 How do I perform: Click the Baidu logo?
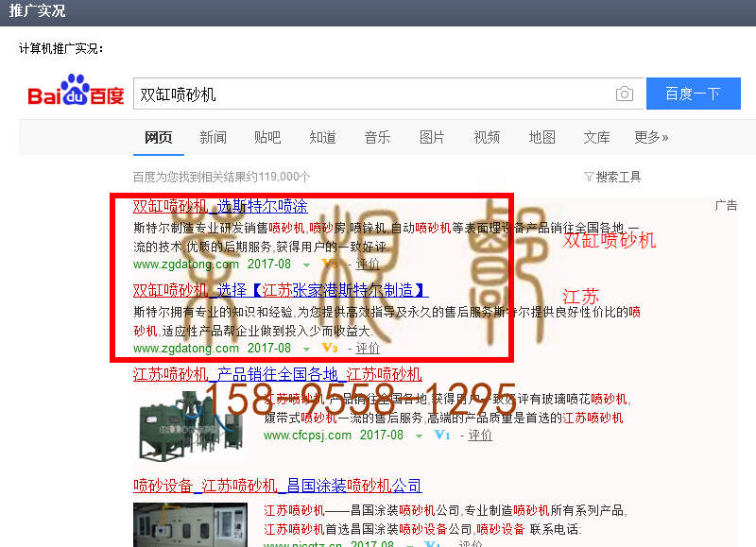[x=76, y=91]
